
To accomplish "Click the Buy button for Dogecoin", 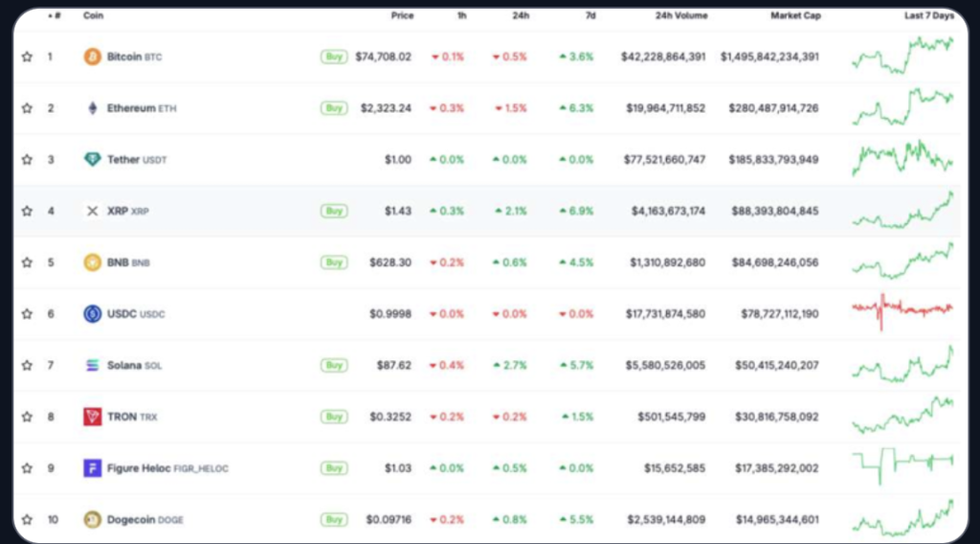I will (334, 520).
